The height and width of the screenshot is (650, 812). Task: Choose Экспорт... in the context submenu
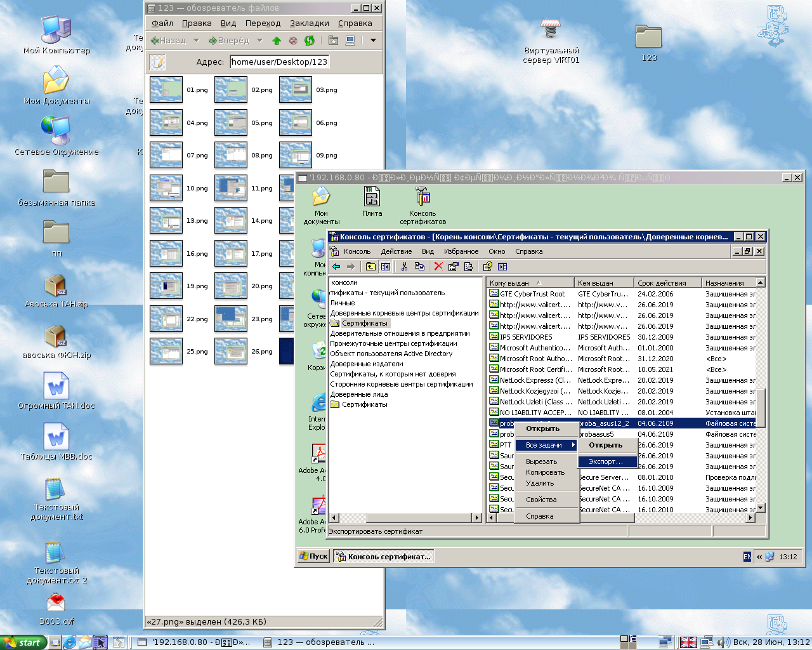tap(605, 461)
